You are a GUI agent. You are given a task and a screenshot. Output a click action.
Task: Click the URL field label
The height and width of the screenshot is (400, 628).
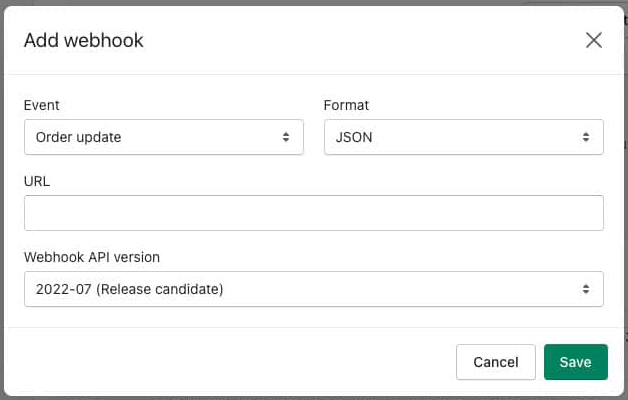point(37,181)
